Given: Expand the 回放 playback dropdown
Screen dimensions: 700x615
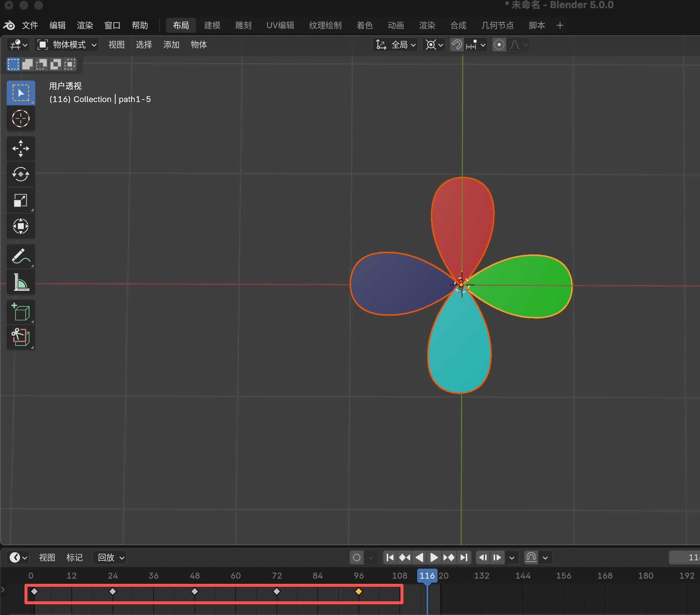Looking at the screenshot, I should point(110,557).
